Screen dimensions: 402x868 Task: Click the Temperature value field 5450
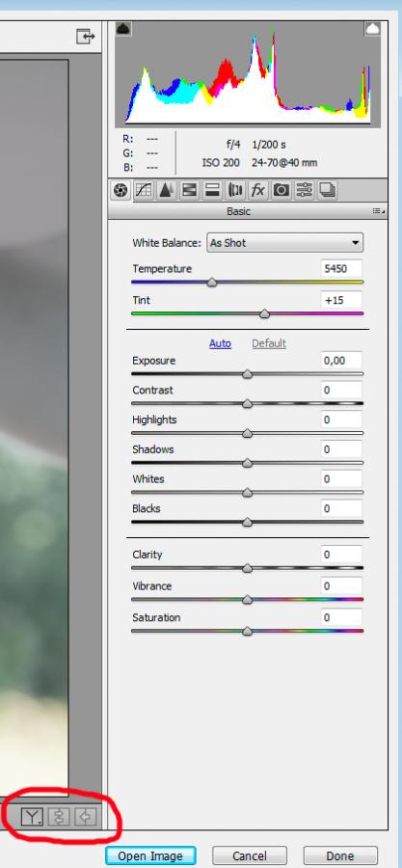(x=341, y=268)
